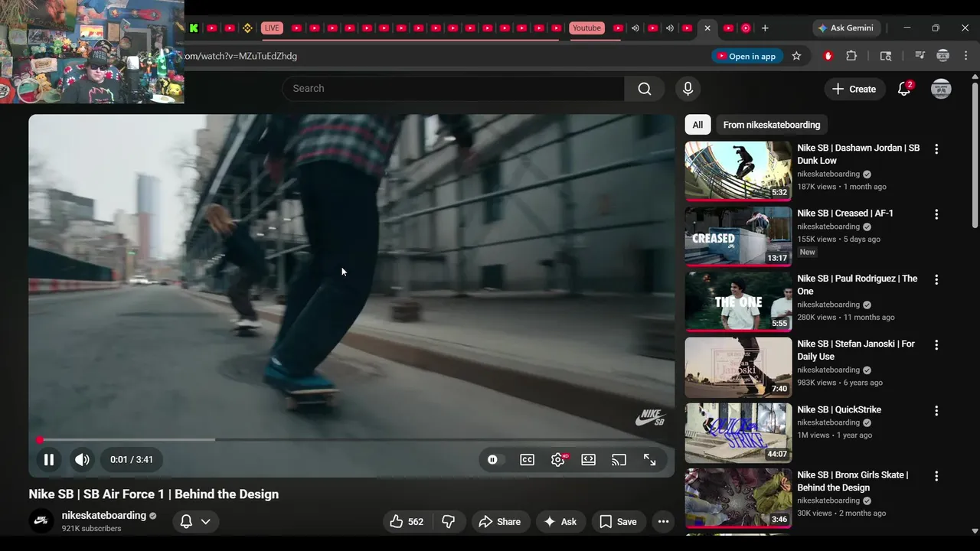Dislike this video
Viewport: 980px width, 551px height.
(449, 521)
